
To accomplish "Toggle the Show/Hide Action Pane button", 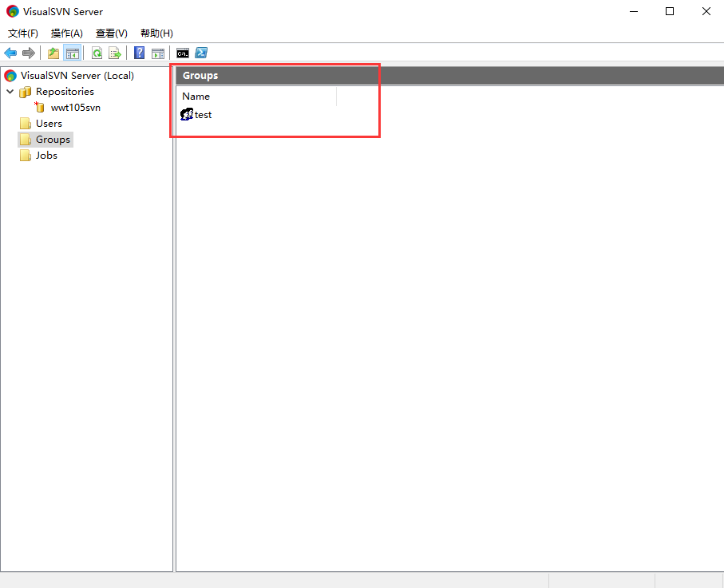I will click(158, 53).
